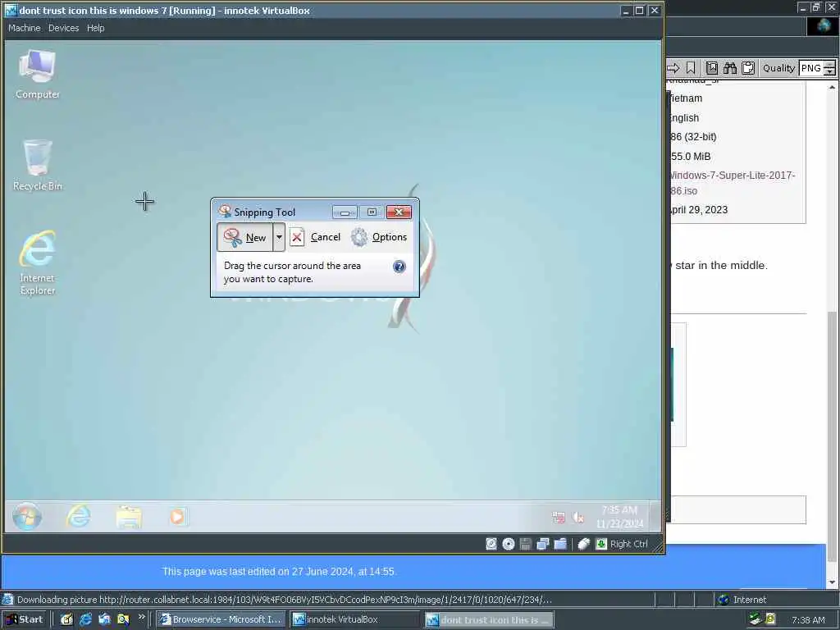The height and width of the screenshot is (630, 840).
Task: Minimize the Snipping Tool window
Action: point(345,212)
